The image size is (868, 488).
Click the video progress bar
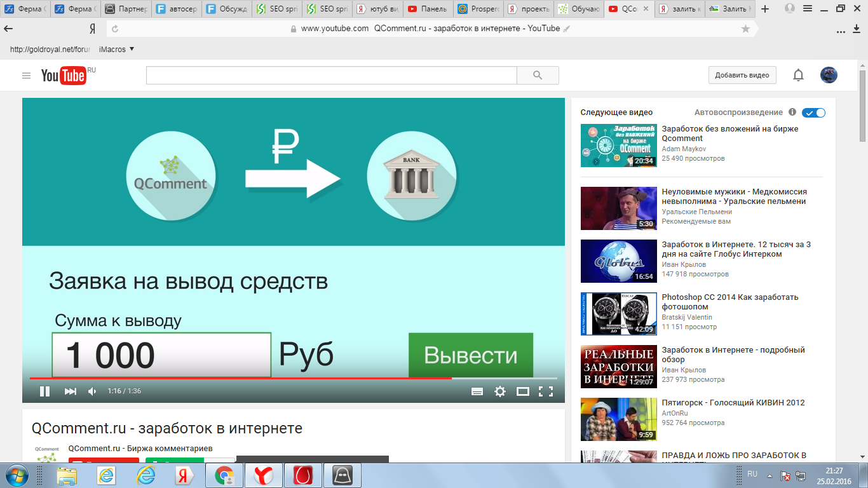point(293,378)
